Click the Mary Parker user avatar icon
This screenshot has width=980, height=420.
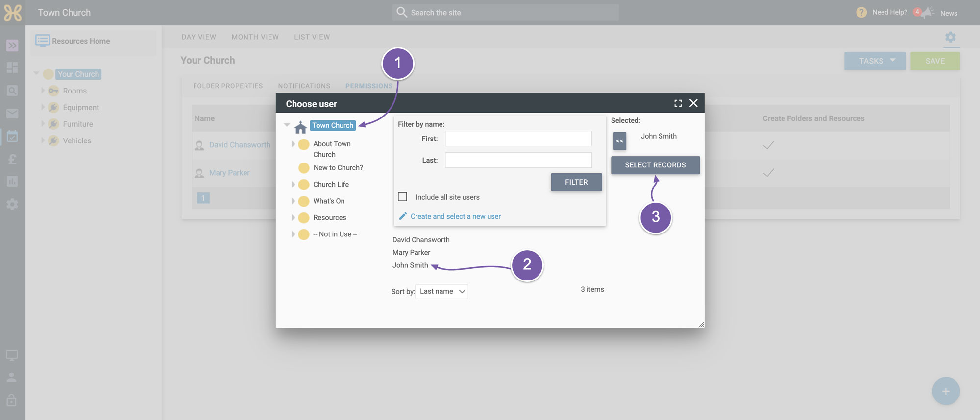tap(199, 173)
